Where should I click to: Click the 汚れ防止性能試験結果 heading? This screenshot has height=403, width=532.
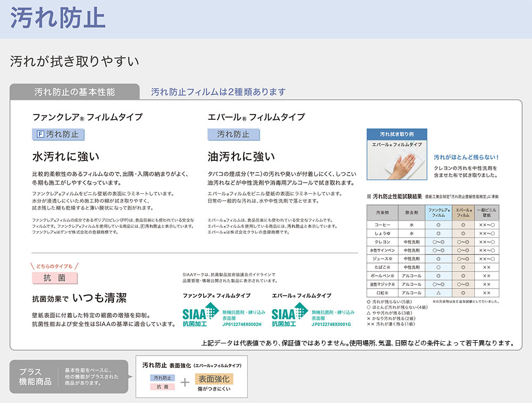pyautogui.click(x=397, y=196)
